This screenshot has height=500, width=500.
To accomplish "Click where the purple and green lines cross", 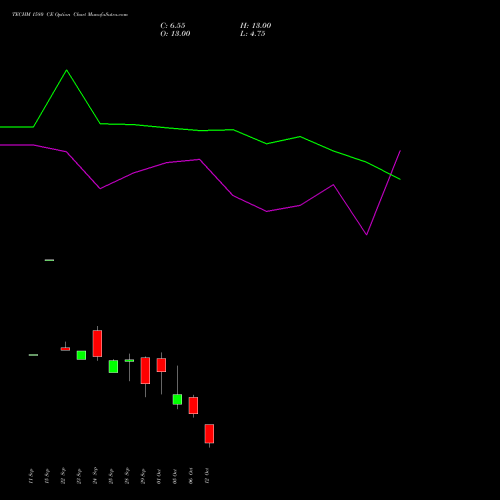I will [x=391, y=174].
